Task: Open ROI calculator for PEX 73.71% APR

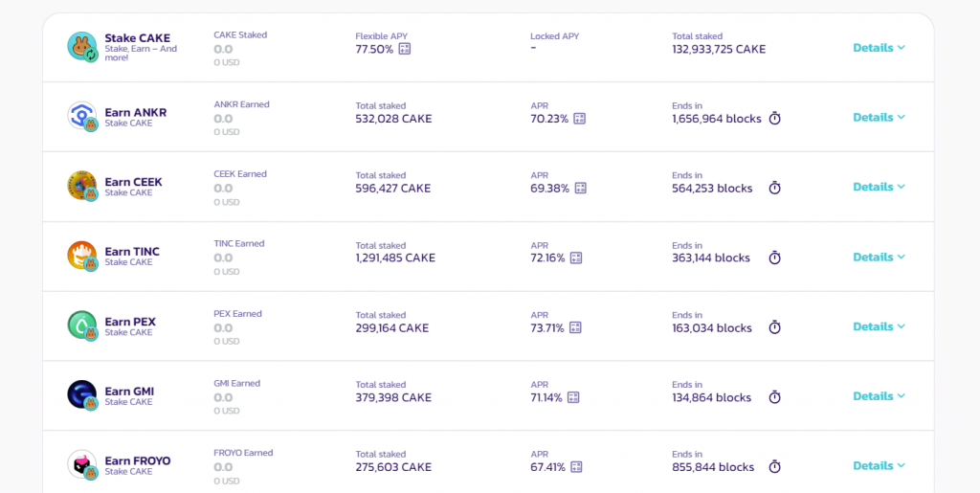Action: coord(575,327)
